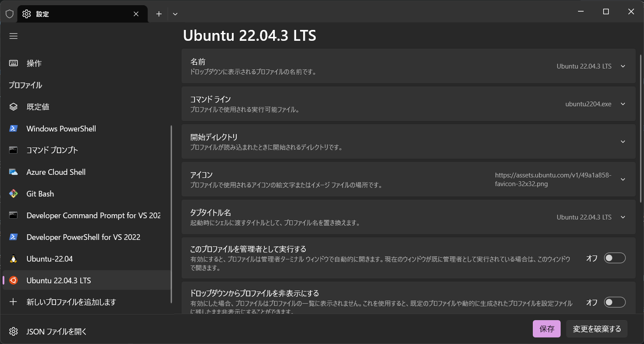The image size is (644, 344).
Task: Click the favicon-32x32.png icon URL text
Action: pos(553,180)
